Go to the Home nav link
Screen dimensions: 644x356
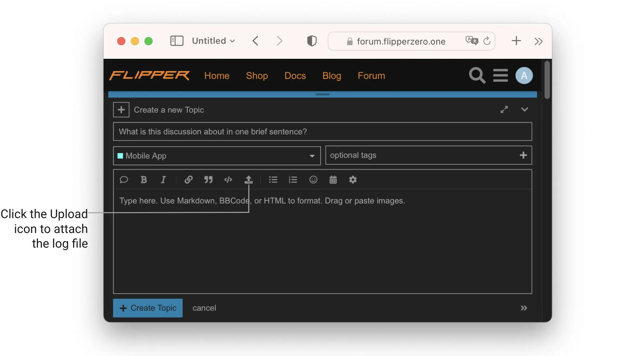pyautogui.click(x=217, y=76)
